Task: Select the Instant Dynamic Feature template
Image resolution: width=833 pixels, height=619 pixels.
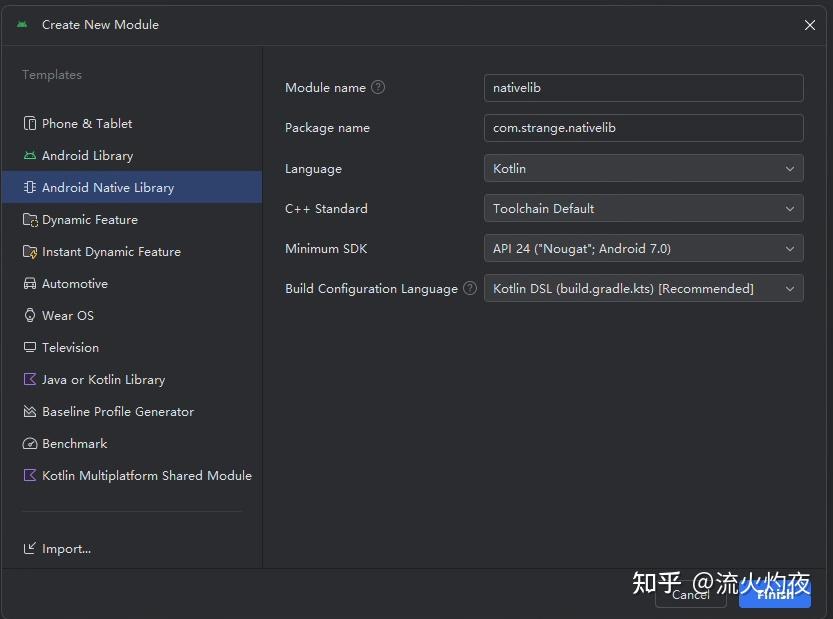Action: click(109, 251)
